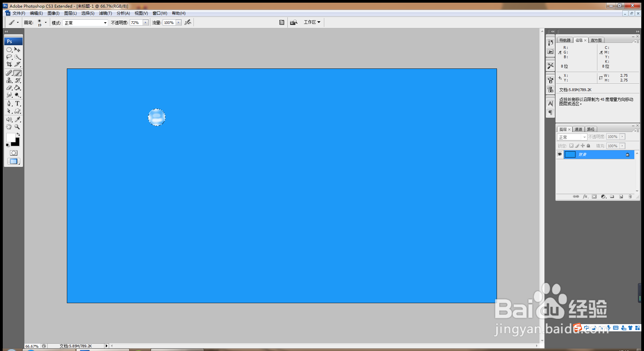The height and width of the screenshot is (351, 644).
Task: Open the 滤镜(T) menu
Action: (105, 13)
